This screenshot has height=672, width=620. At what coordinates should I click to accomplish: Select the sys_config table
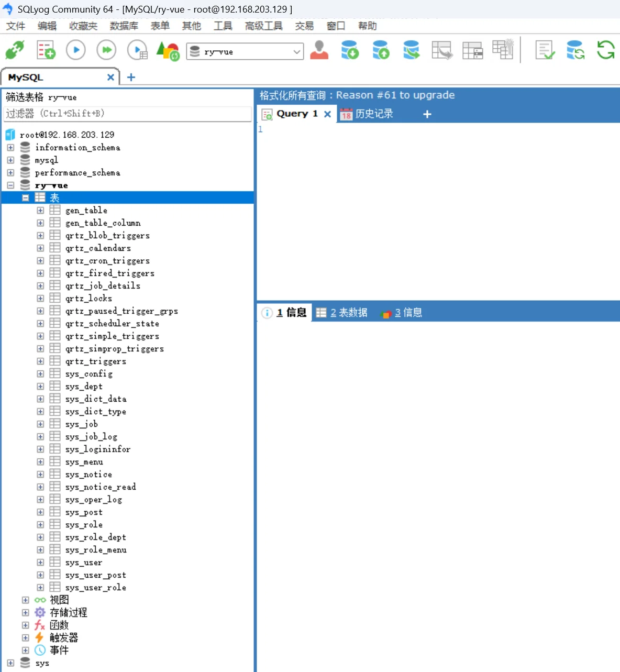point(89,374)
